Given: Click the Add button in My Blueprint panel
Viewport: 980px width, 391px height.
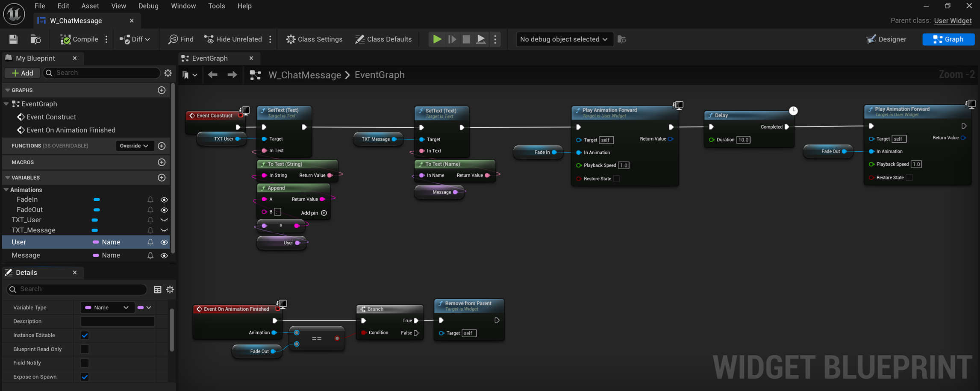Looking at the screenshot, I should pos(22,73).
